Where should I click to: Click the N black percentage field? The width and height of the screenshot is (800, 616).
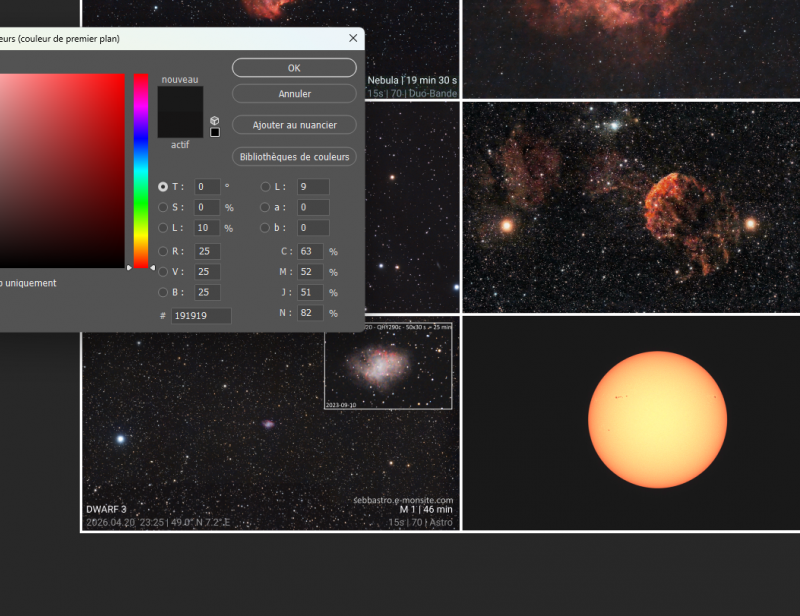[x=310, y=313]
